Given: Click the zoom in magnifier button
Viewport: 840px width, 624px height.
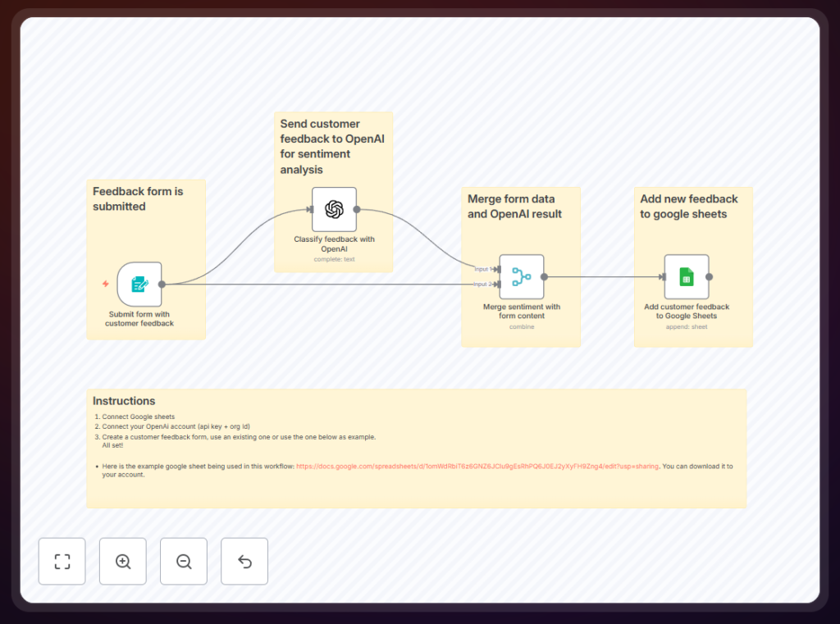Looking at the screenshot, I should pyautogui.click(x=123, y=561).
